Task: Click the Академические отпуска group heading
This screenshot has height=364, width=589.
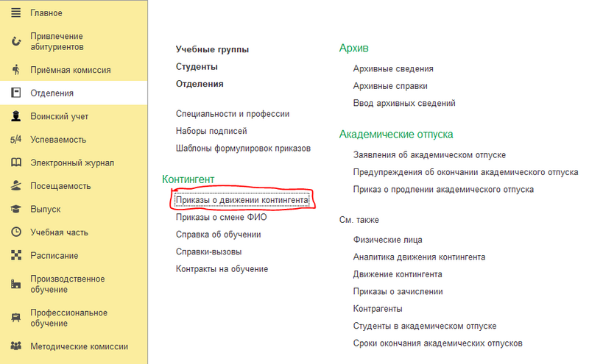Action: [396, 135]
